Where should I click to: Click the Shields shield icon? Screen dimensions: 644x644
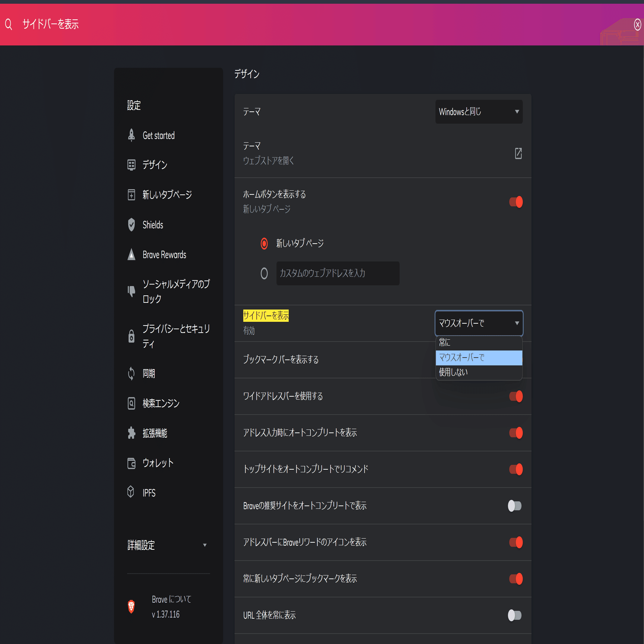click(x=131, y=225)
